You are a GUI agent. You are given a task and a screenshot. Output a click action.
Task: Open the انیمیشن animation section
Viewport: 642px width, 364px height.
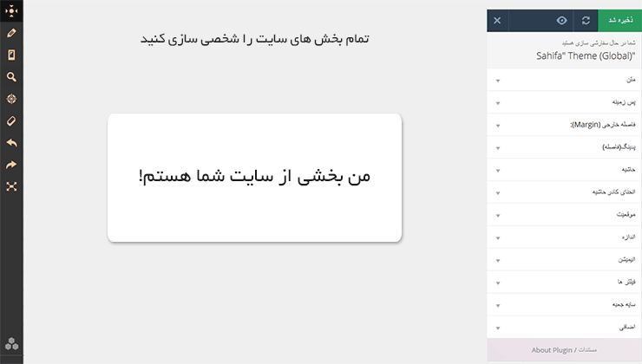pyautogui.click(x=564, y=260)
